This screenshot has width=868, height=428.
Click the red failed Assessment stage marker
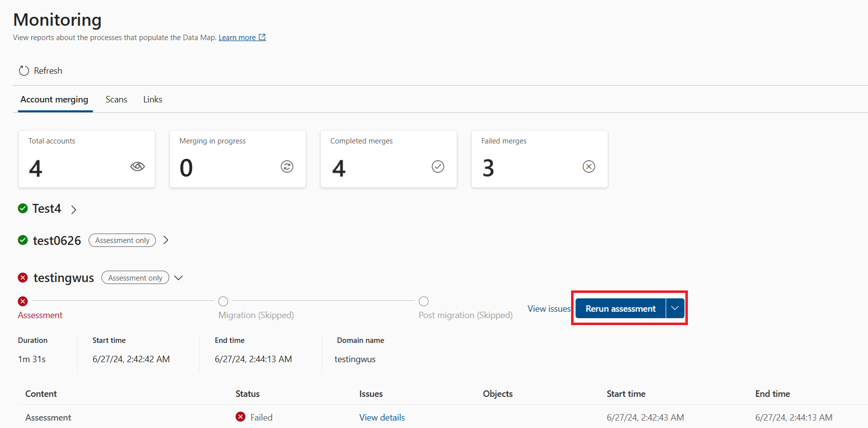[23, 301]
